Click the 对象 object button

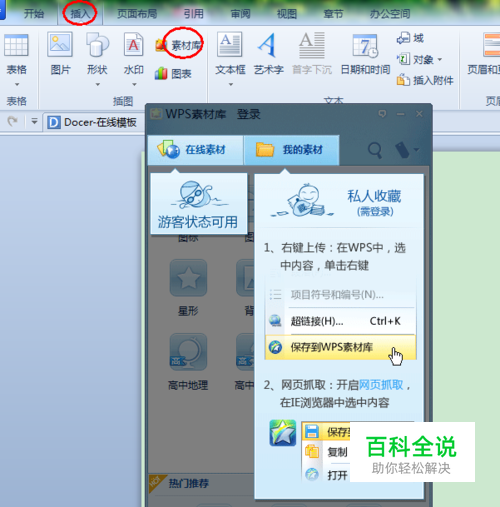pos(415,60)
